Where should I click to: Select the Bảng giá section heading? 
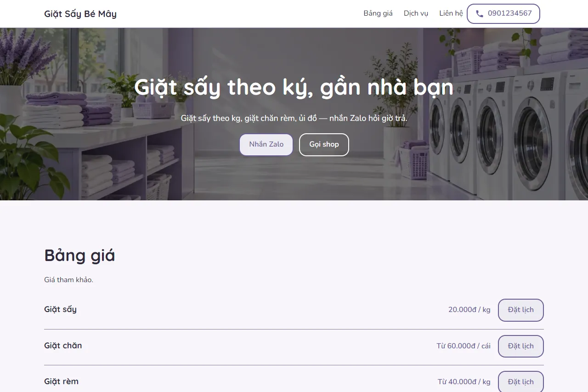(79, 256)
